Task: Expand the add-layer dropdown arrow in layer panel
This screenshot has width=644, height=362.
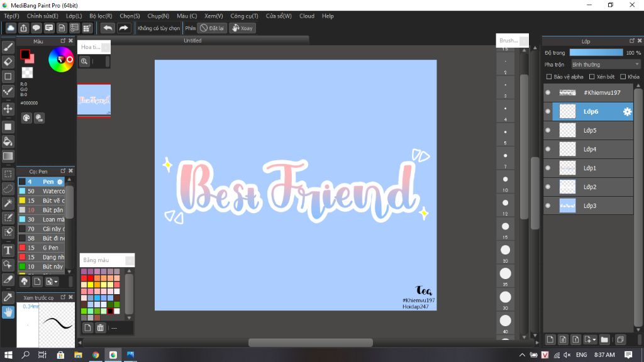Action: pyautogui.click(x=594, y=340)
